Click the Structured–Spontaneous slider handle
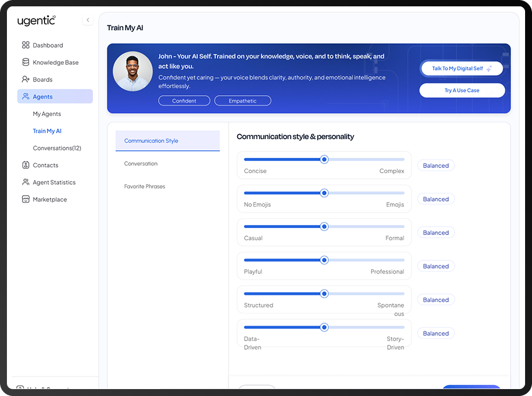 [324, 294]
